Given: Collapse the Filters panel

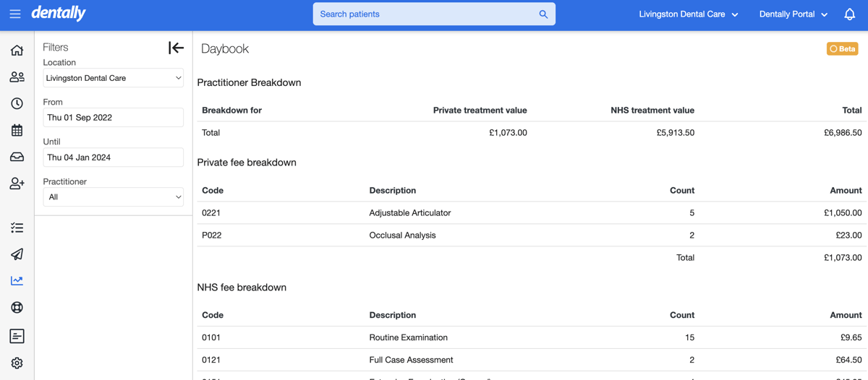Looking at the screenshot, I should (x=176, y=48).
